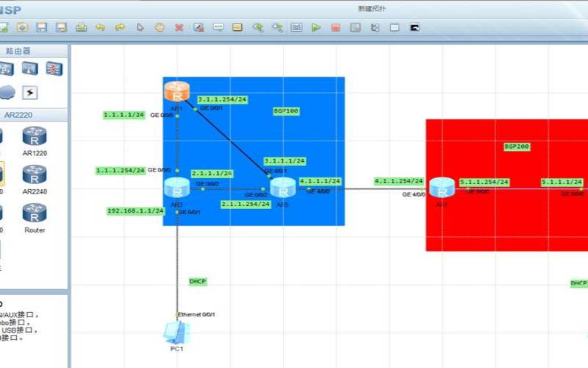Select the cloud device category icon
The image size is (588, 368).
[x=7, y=93]
